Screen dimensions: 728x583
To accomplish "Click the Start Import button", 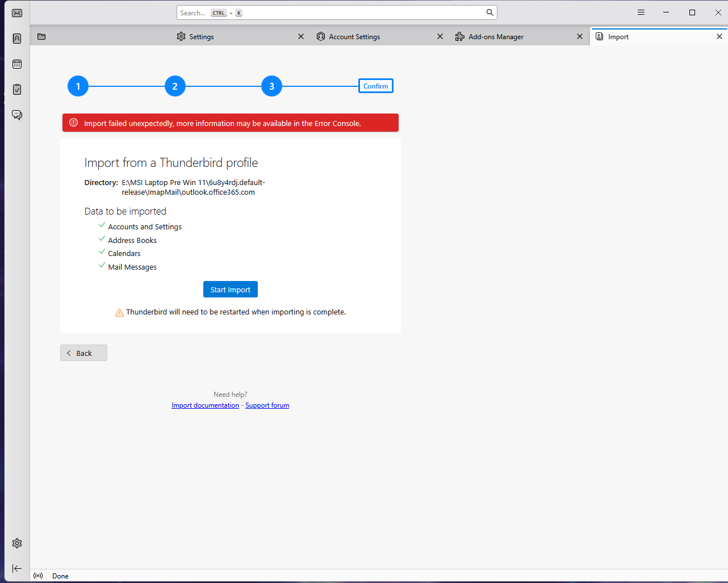I will [x=231, y=290].
